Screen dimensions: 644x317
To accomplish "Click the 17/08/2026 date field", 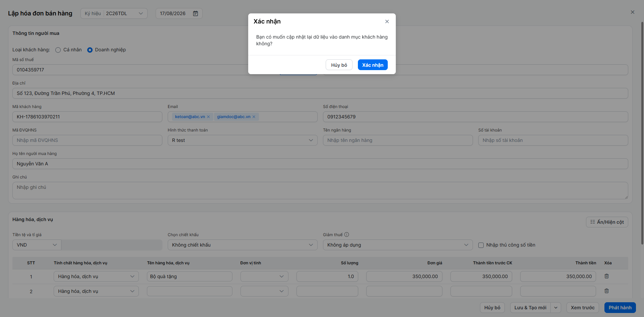I will tap(179, 13).
